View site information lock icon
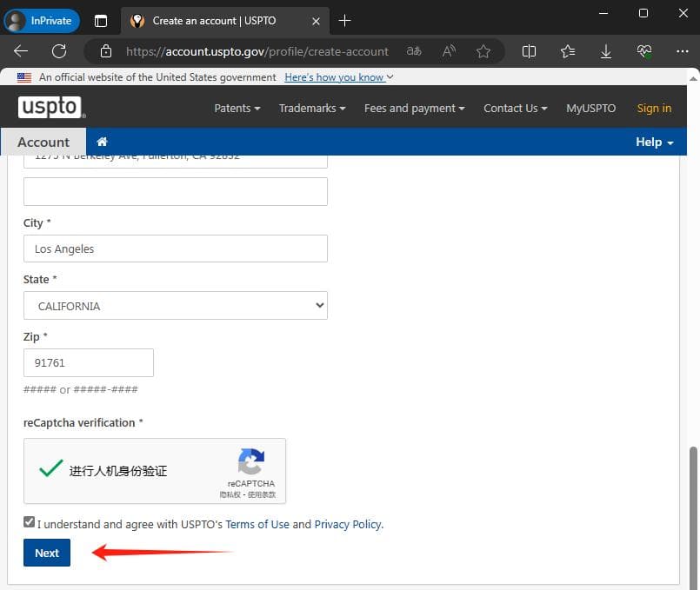 pyautogui.click(x=106, y=51)
